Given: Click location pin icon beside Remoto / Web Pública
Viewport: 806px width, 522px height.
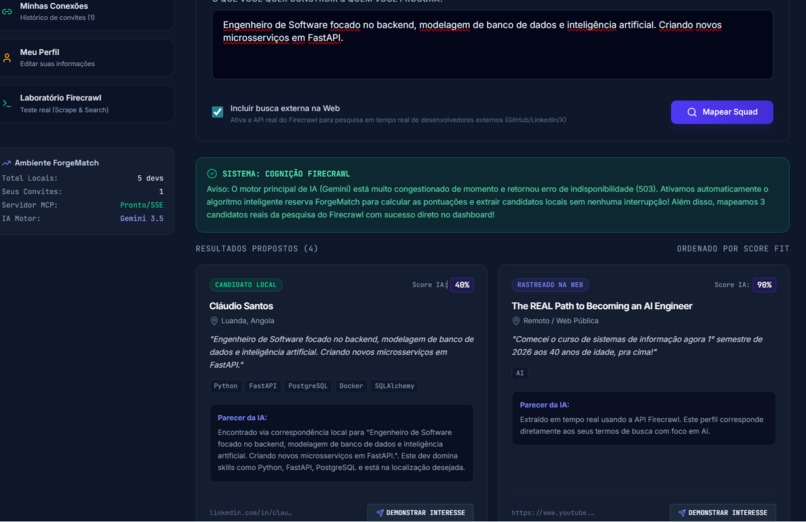Looking at the screenshot, I should point(516,321).
